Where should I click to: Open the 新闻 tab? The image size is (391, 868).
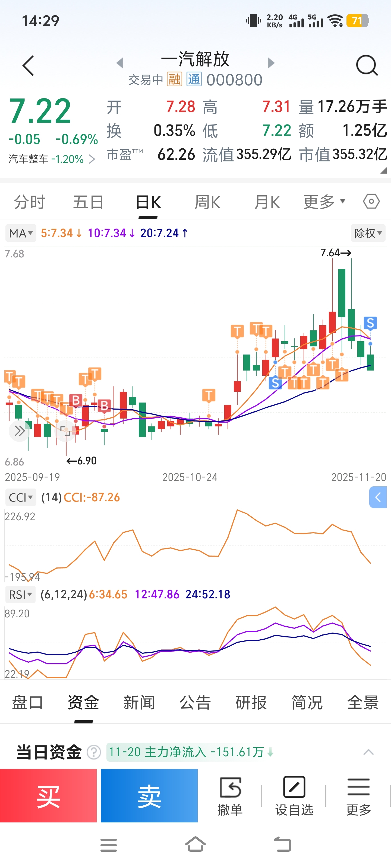pos(139,703)
